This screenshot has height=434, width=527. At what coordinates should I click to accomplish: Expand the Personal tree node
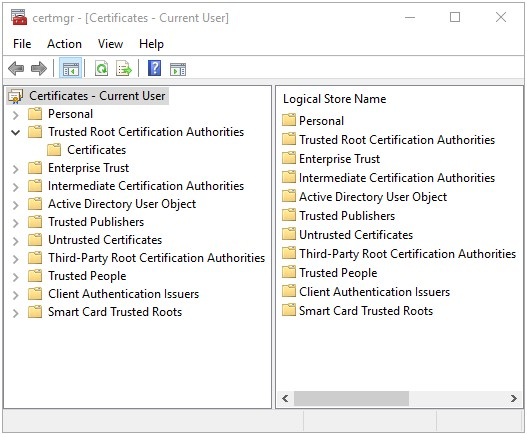(15, 115)
